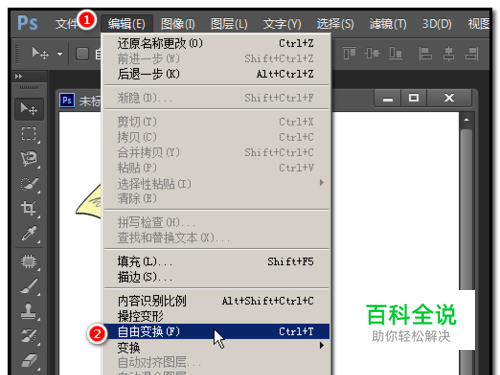Click the Photoshop Ps logo
Screen dimensions: 500x375
pyautogui.click(x=28, y=23)
